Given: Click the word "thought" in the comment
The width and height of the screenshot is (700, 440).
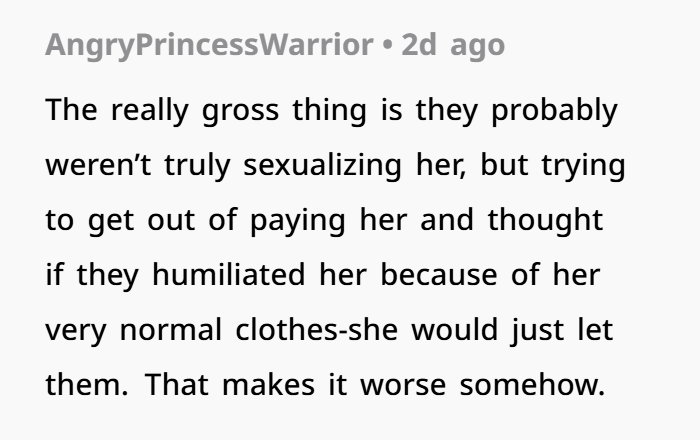Looking at the screenshot, I should pos(545,220).
